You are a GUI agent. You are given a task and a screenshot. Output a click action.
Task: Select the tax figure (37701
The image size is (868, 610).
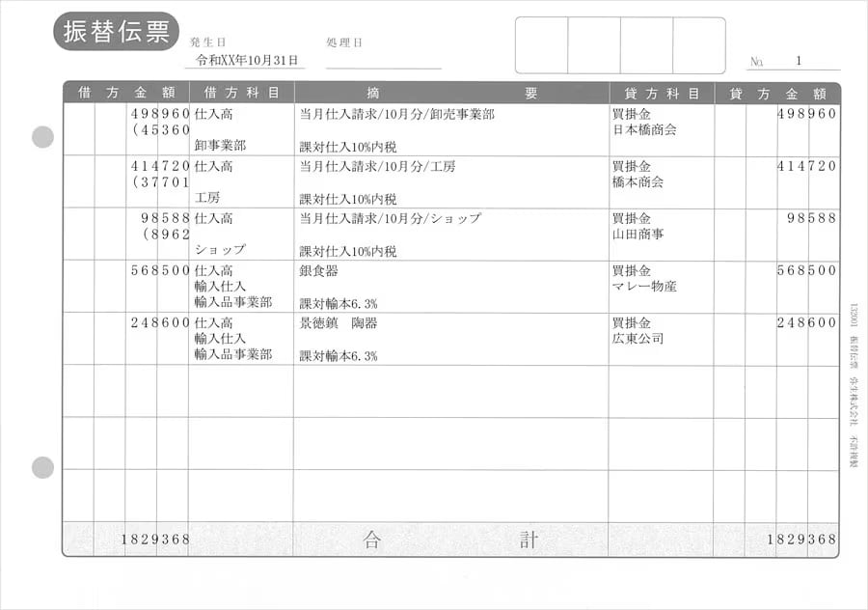pyautogui.click(x=160, y=181)
